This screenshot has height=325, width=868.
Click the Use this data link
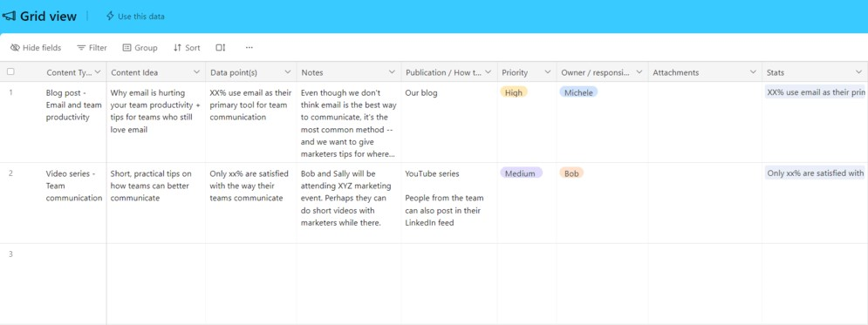(141, 17)
